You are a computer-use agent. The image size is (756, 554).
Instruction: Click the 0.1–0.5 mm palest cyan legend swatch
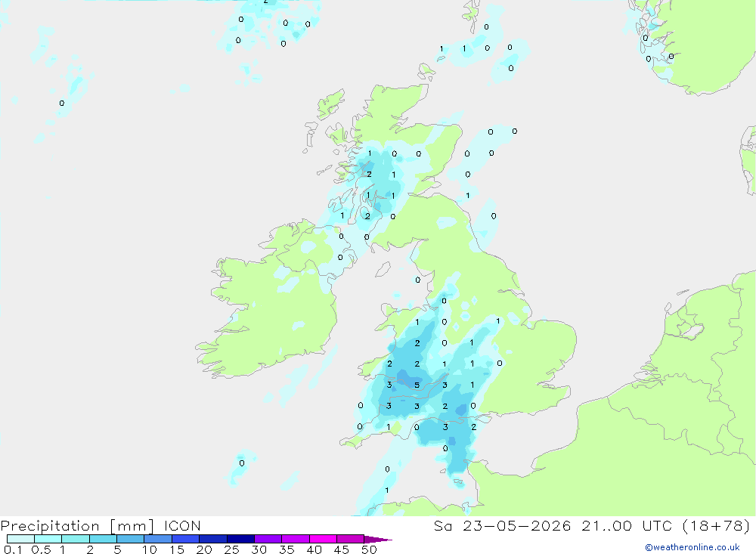[20, 539]
